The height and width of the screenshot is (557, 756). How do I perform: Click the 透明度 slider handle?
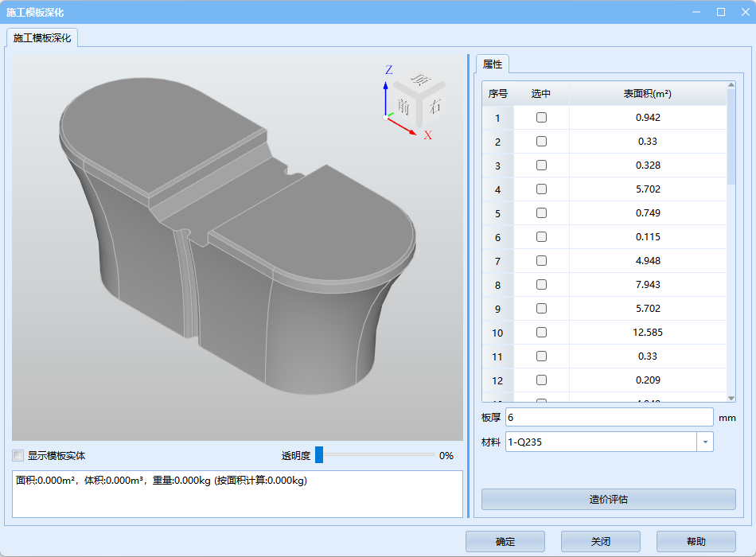(x=319, y=455)
